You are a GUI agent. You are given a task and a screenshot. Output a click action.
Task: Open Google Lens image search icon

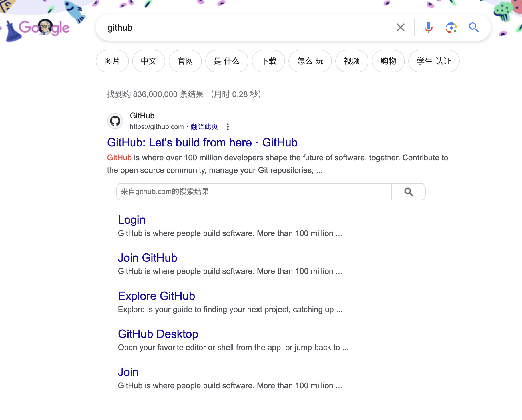pos(451,27)
